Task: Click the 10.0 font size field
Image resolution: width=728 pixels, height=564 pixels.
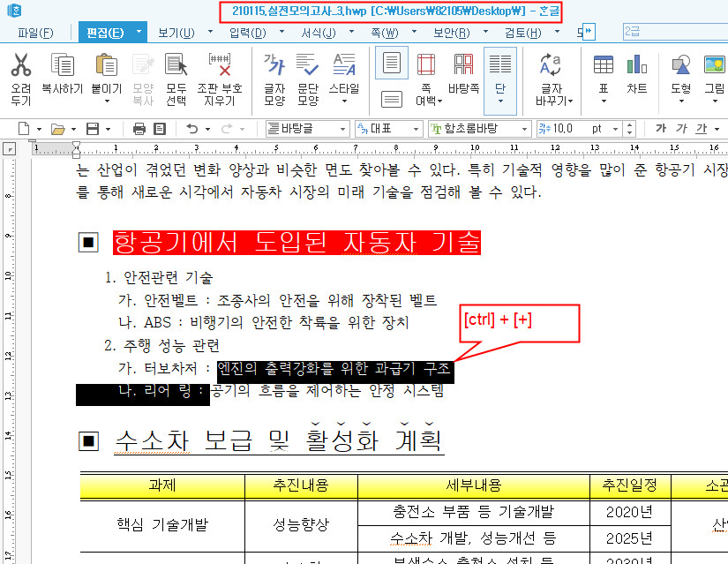Action: [565, 129]
